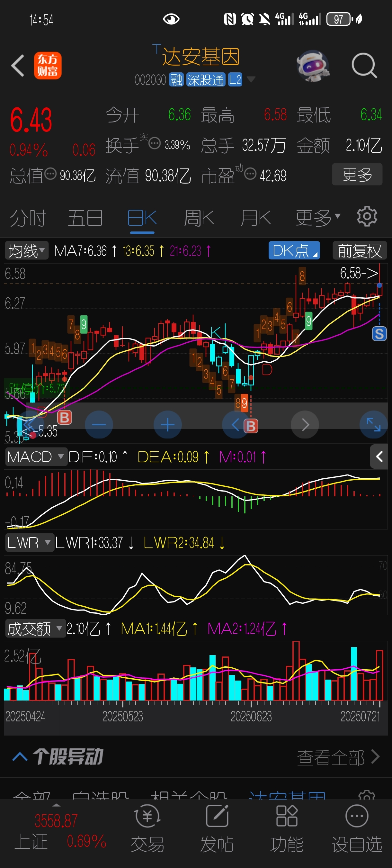Collapse indicator side panel arrow
The width and height of the screenshot is (392, 868).
pos(379,457)
